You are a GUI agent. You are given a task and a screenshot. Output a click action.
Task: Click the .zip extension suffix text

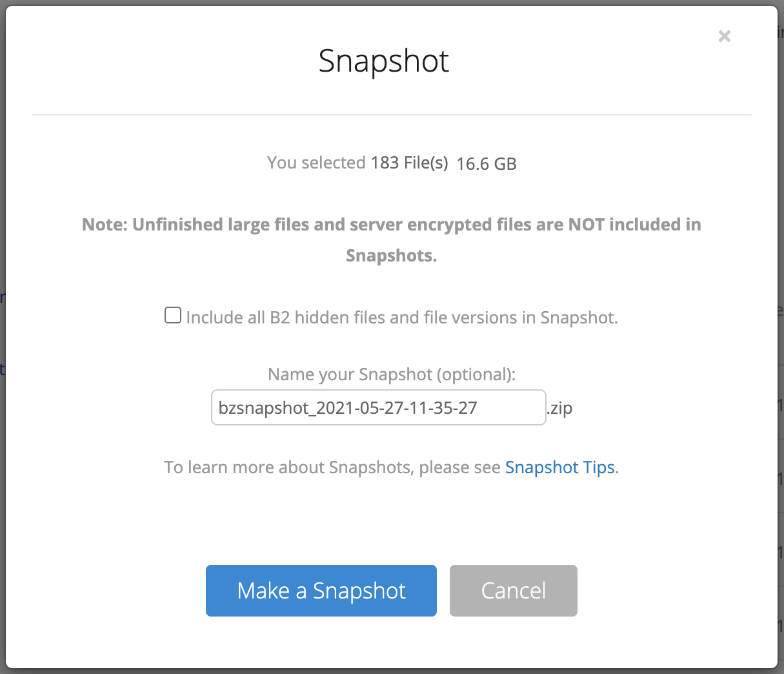pos(560,408)
